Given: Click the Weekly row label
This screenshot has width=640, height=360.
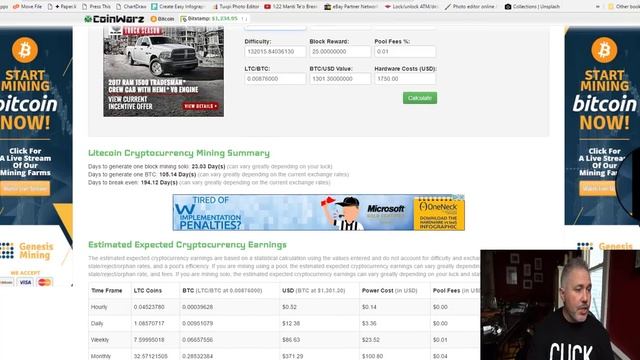Looking at the screenshot, I should point(100,340).
